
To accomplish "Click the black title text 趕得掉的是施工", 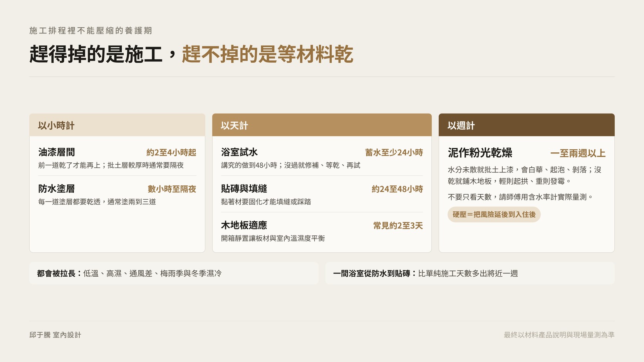I will (x=96, y=54).
